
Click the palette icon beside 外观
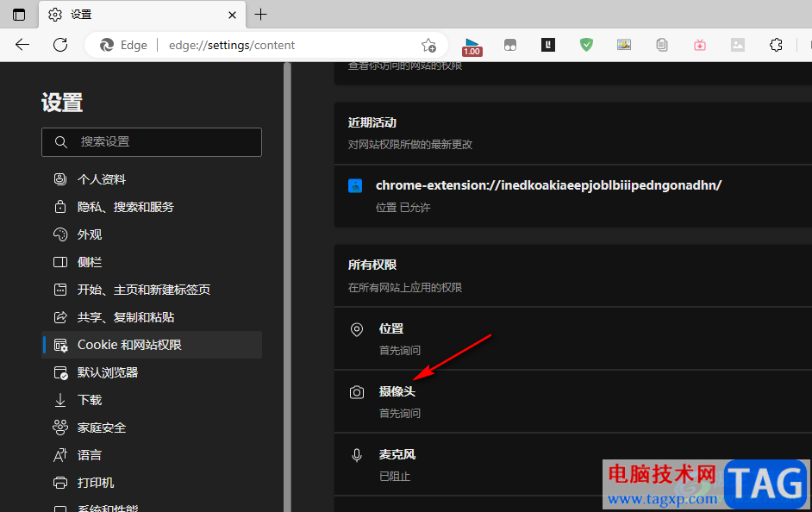(60, 234)
